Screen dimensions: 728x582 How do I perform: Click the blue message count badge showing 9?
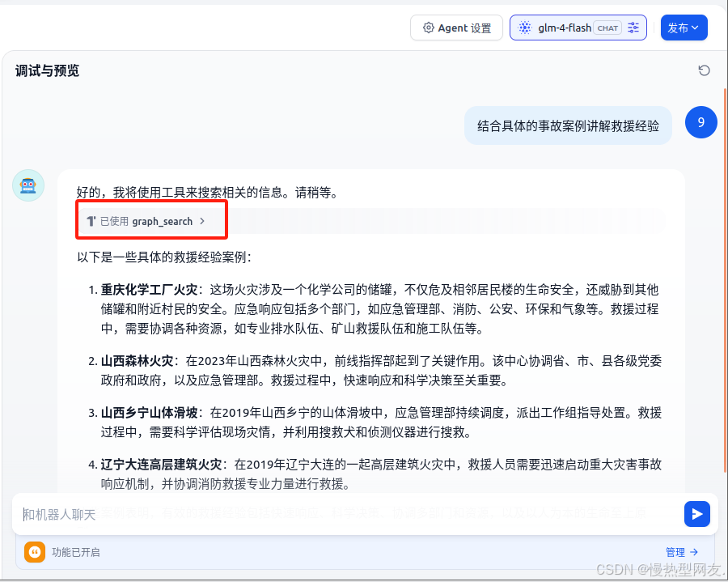[700, 122]
